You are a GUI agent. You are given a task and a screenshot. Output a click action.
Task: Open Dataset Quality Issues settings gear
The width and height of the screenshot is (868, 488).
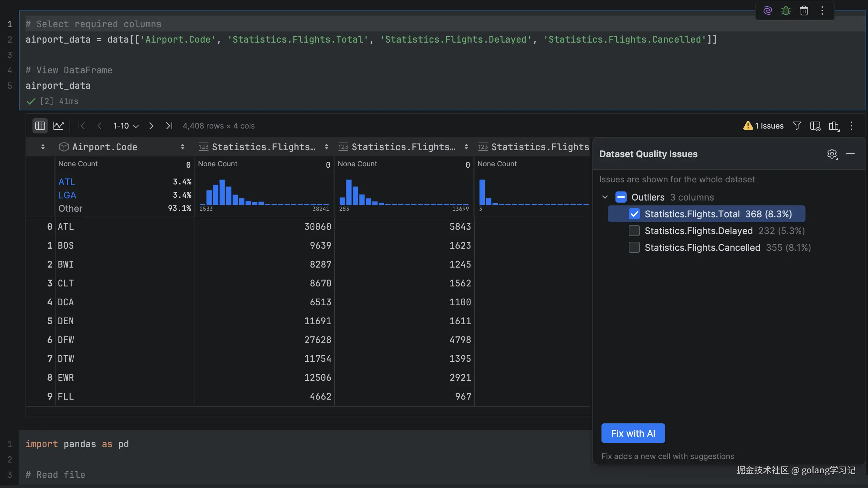832,154
